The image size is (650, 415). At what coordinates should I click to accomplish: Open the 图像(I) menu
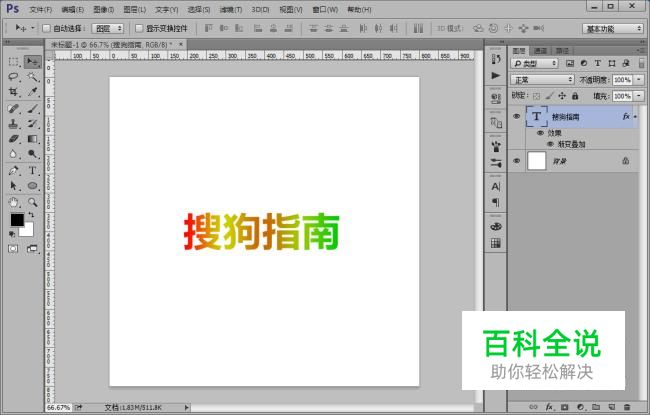tap(104, 10)
